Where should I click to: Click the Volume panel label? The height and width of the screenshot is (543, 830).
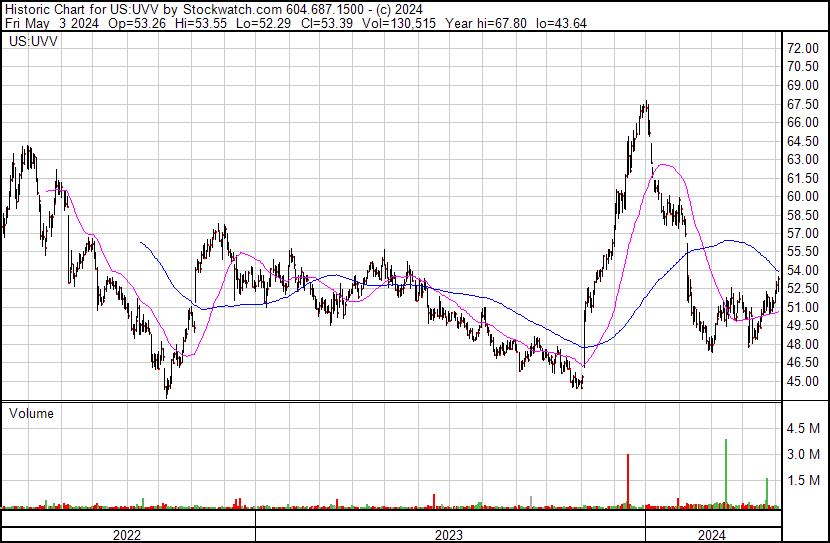tap(31, 413)
